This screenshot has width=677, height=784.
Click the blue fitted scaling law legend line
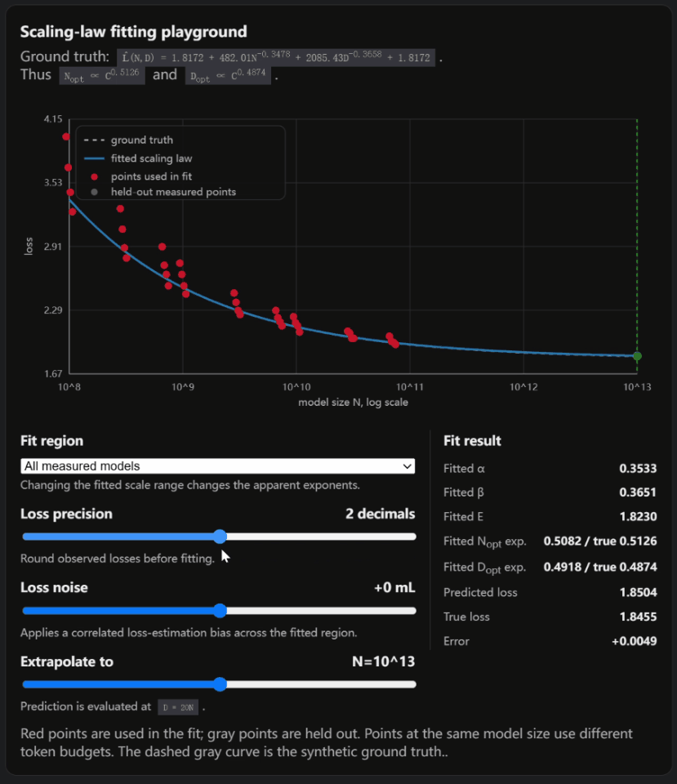(x=94, y=158)
